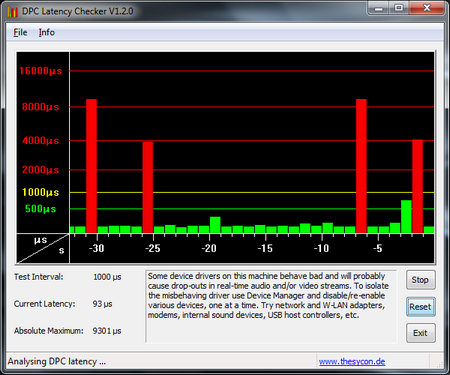The width and height of the screenshot is (450, 375).
Task: Click the DPC Latency Checker title bar icon
Action: 12,12
